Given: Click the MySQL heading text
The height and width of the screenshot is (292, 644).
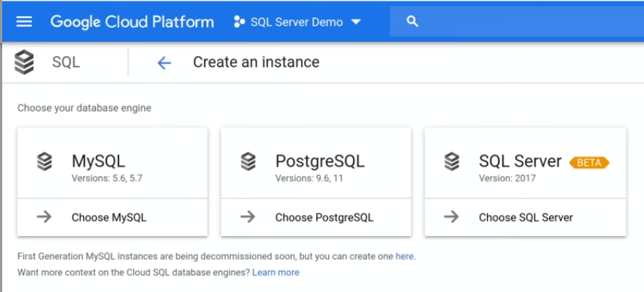Looking at the screenshot, I should pyautogui.click(x=99, y=161).
